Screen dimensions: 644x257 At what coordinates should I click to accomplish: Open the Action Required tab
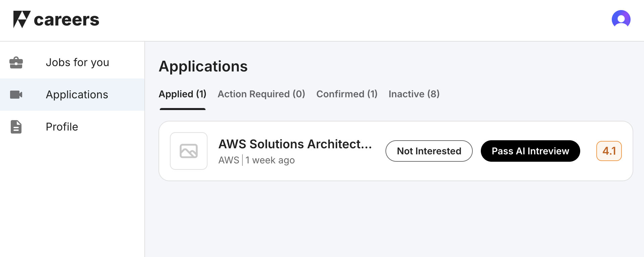(261, 94)
